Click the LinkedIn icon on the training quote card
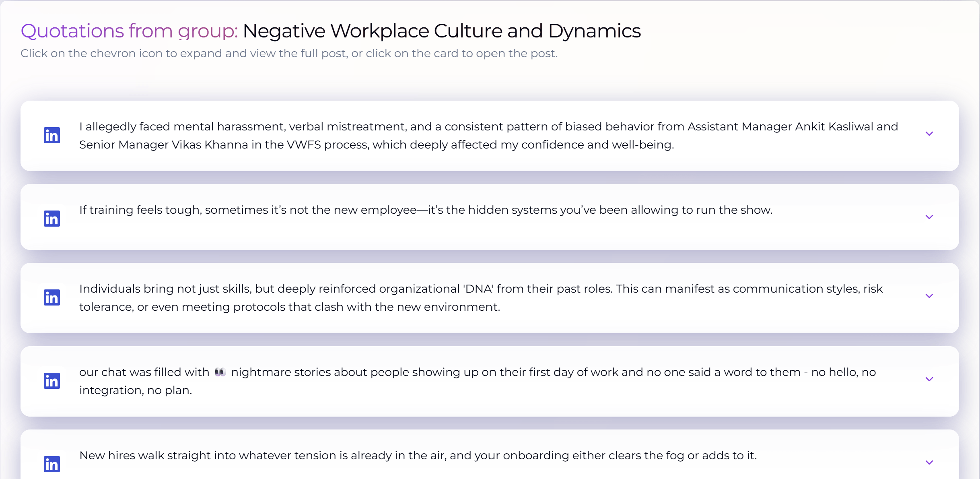980x479 pixels. point(51,218)
